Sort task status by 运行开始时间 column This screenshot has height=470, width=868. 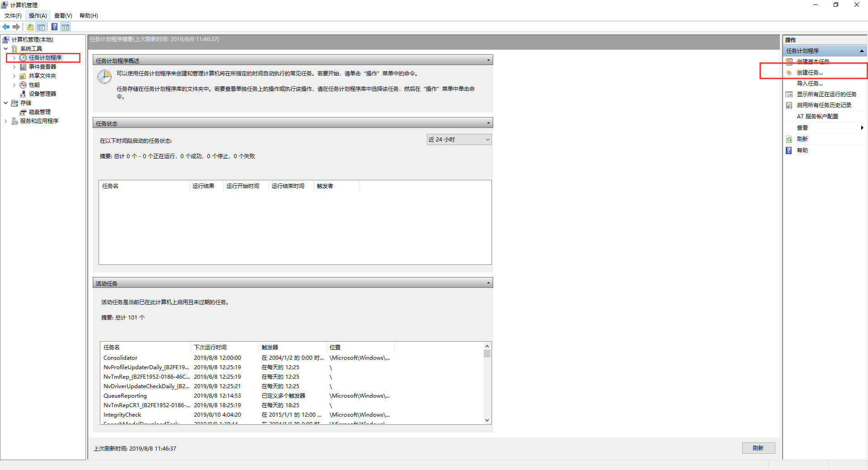pos(246,186)
